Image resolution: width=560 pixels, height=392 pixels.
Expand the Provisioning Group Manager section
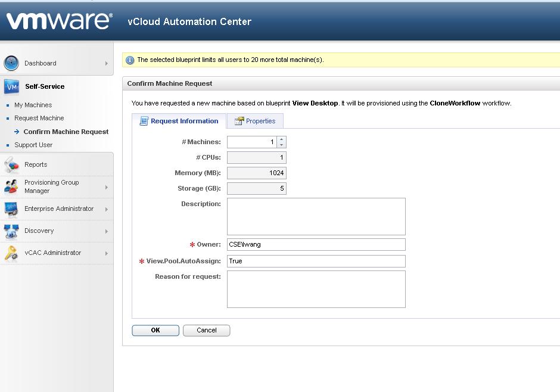tap(107, 186)
